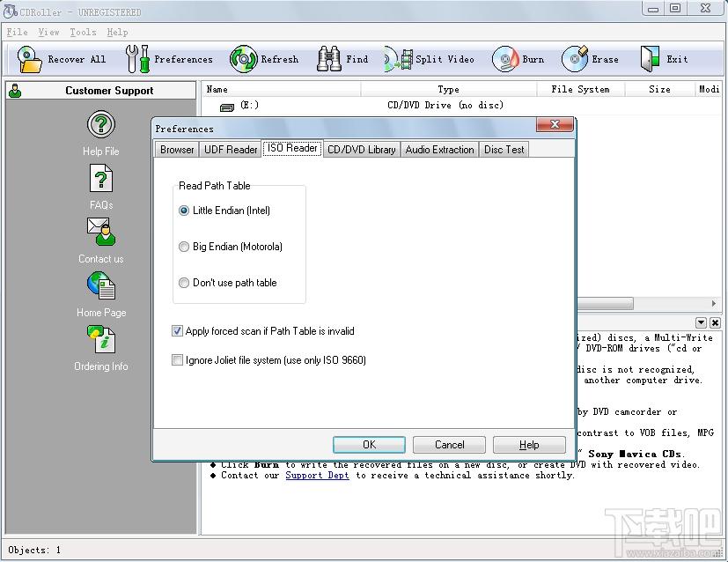The height and width of the screenshot is (562, 728).
Task: Click the horizontal scrollbar right arrow
Action: click(714, 303)
